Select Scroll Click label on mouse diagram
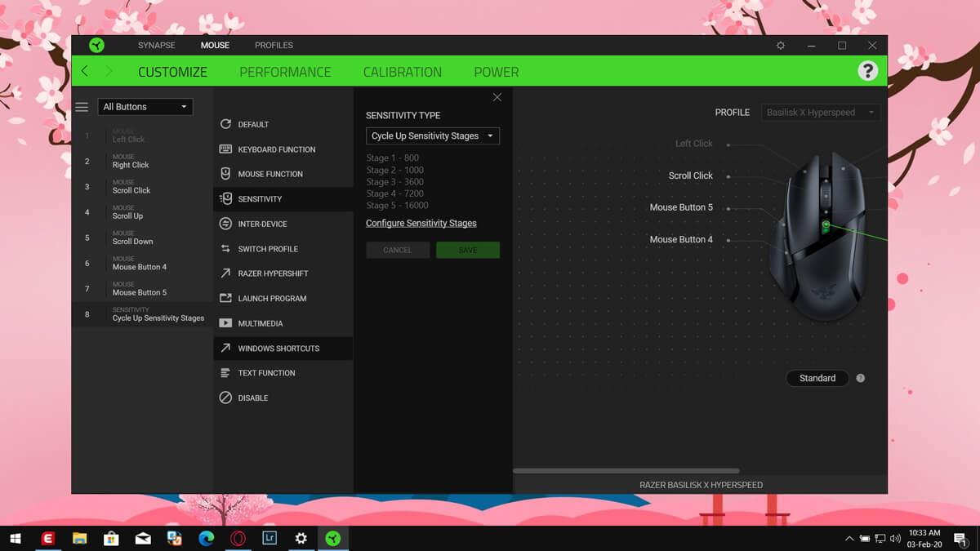 click(x=691, y=176)
